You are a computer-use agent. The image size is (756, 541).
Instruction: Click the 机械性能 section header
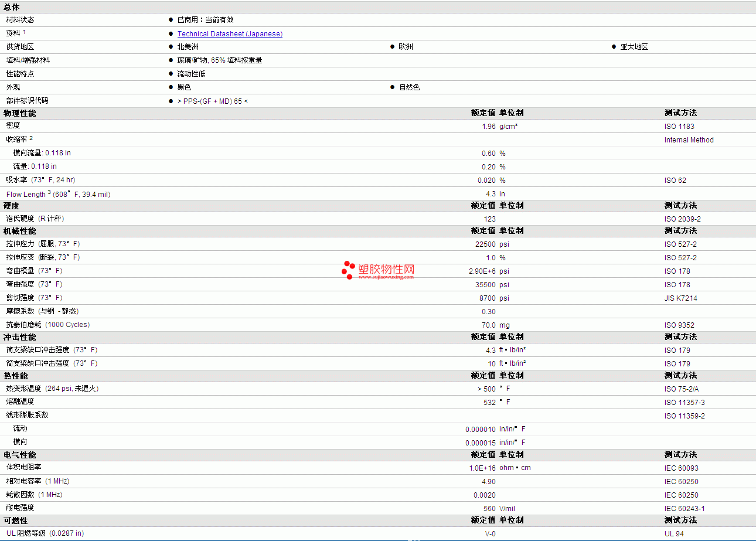point(19,231)
